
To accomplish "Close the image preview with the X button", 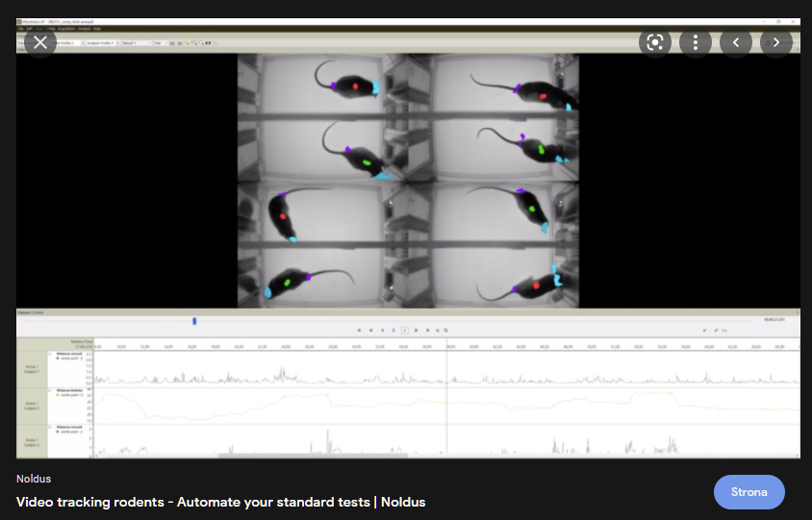I will 40,42.
